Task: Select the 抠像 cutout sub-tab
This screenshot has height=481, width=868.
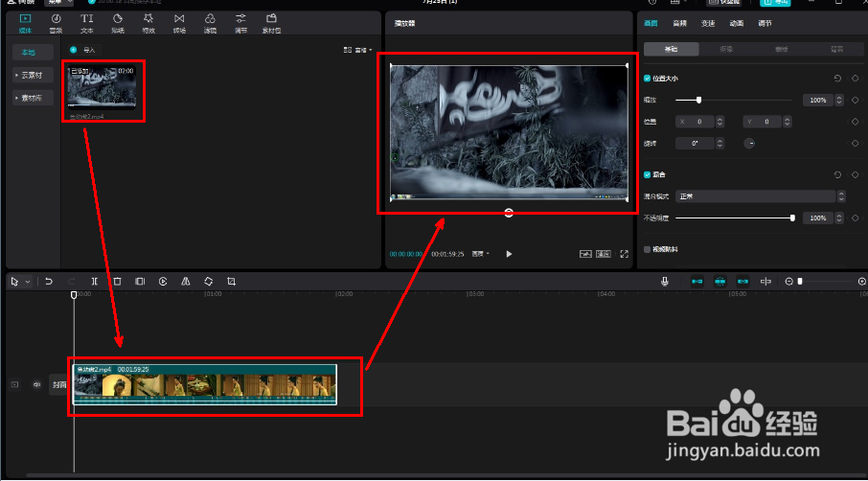Action: [726, 49]
